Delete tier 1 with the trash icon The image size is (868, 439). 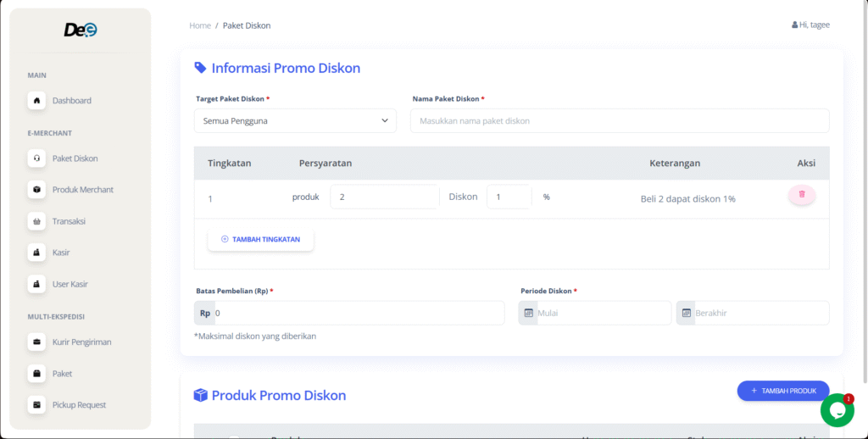(x=802, y=195)
